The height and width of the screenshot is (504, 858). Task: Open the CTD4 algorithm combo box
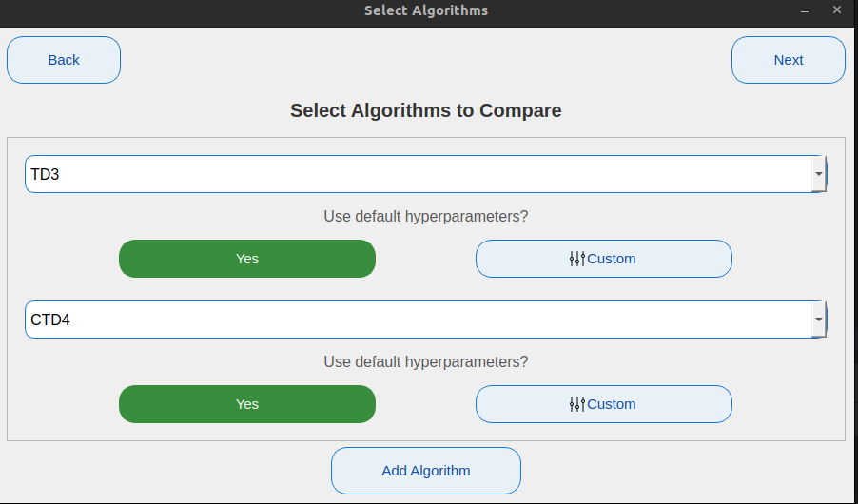pos(417,320)
